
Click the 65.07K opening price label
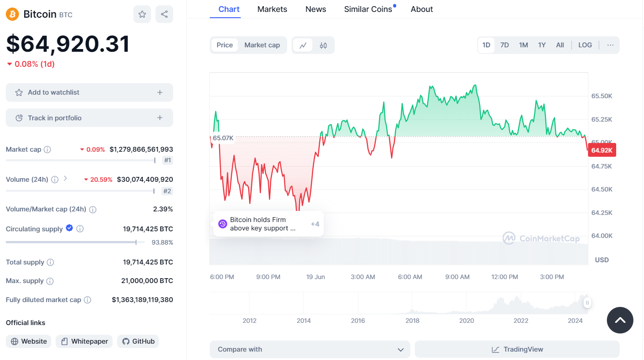coord(223,138)
